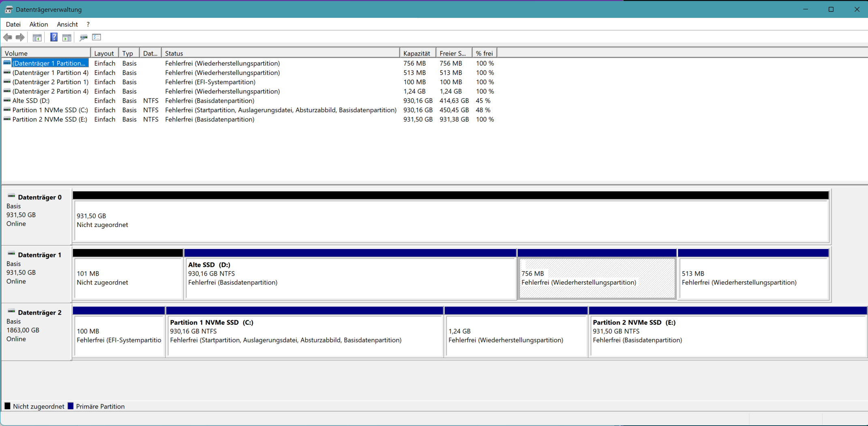Sort by the % frei column header
Viewport: 868px width, 426px height.
pyautogui.click(x=485, y=53)
